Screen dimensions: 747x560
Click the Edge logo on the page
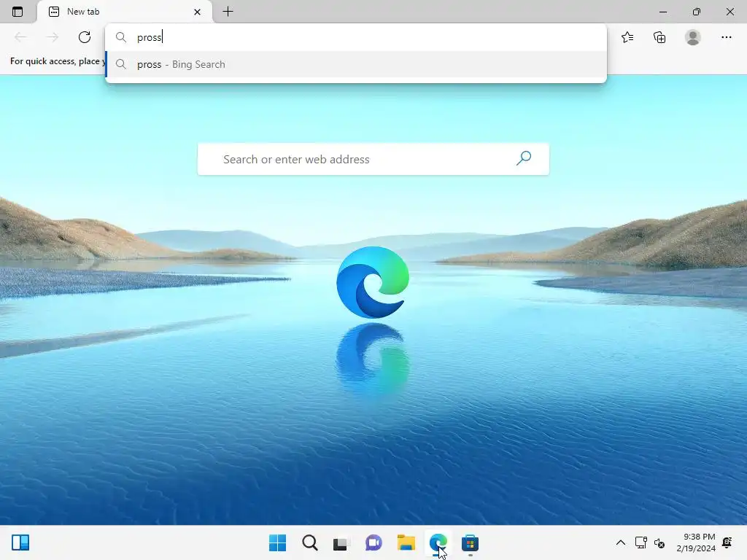373,282
